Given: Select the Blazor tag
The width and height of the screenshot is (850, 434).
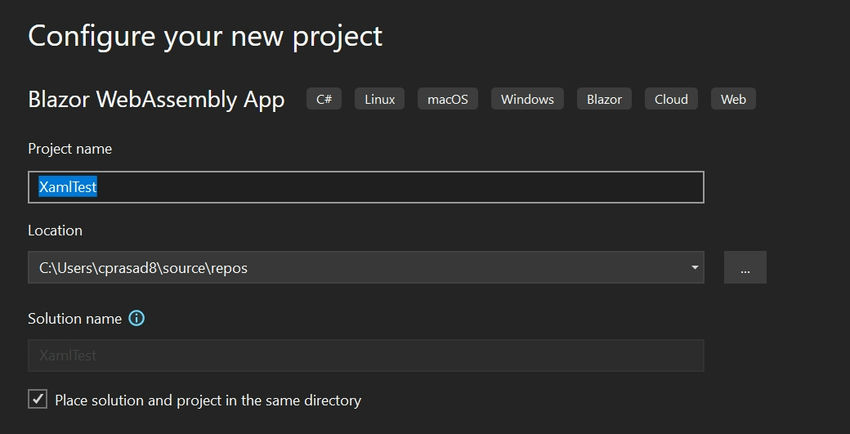Looking at the screenshot, I should (x=604, y=99).
